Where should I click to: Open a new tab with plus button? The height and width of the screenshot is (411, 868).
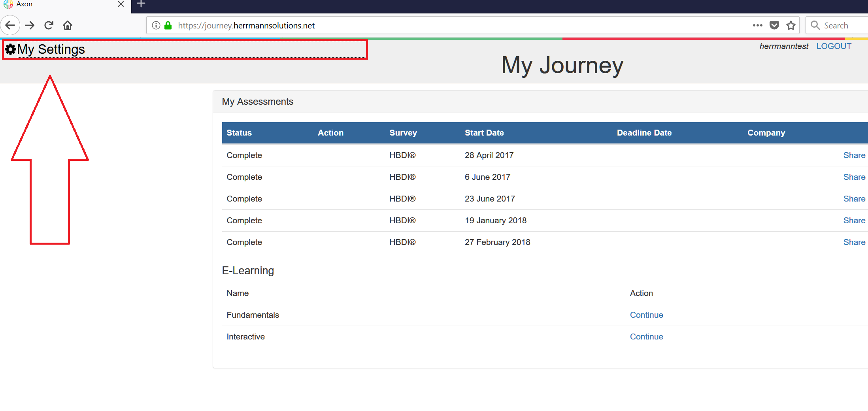pyautogui.click(x=141, y=4)
